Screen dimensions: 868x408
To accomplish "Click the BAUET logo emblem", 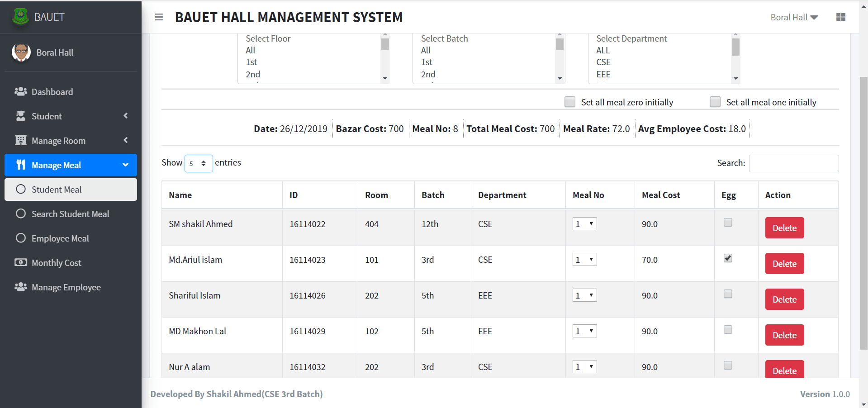I will click(x=20, y=17).
